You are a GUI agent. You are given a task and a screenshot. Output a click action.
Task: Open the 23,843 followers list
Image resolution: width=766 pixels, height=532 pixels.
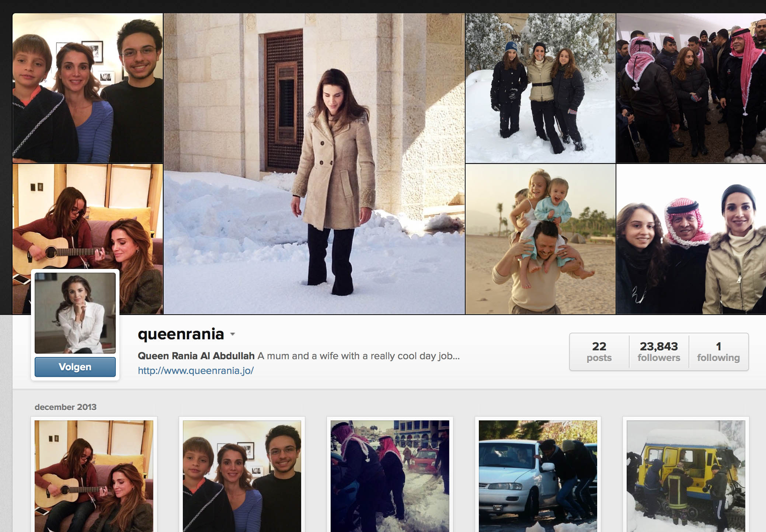click(x=659, y=351)
